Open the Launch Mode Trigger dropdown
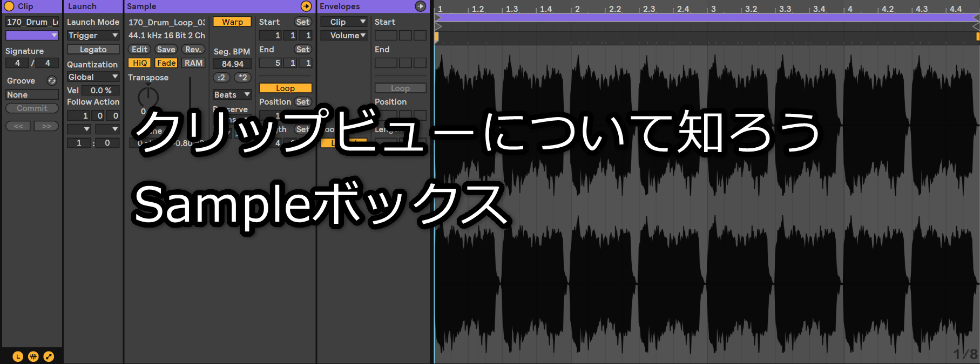Image resolution: width=980 pixels, height=364 pixels. (x=93, y=36)
